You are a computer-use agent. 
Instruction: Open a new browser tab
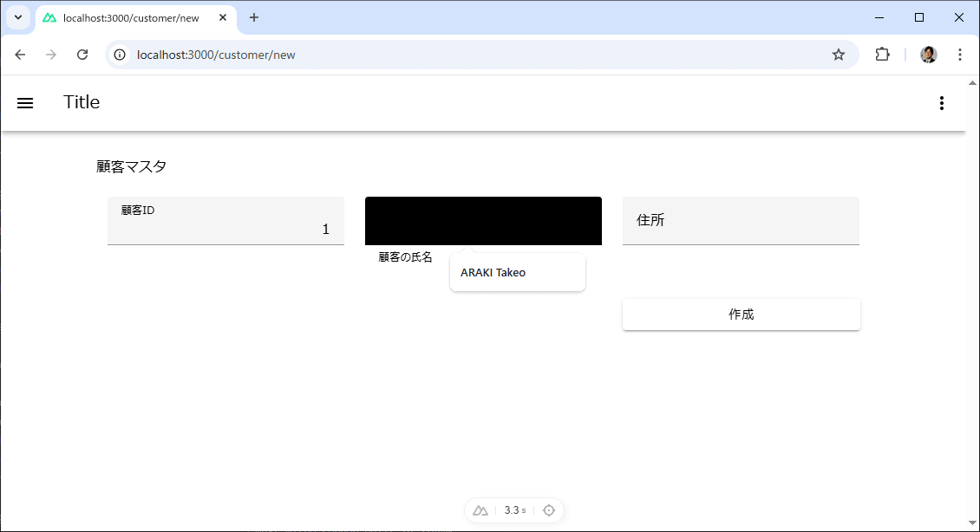[254, 17]
